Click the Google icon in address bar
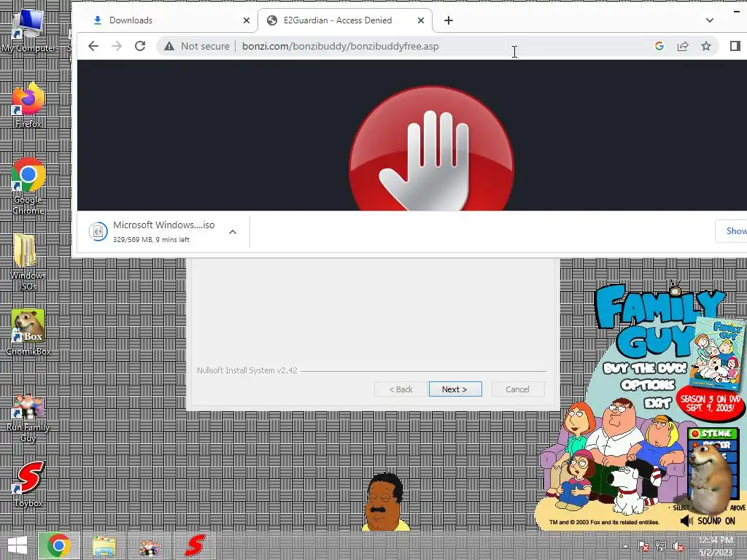 [x=659, y=46]
